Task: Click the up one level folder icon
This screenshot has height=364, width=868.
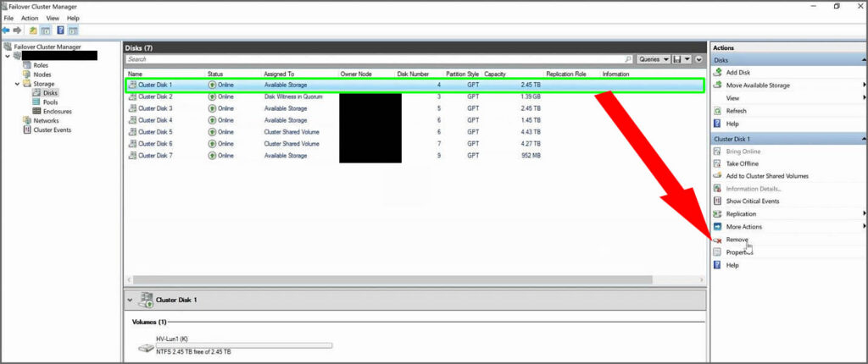Action: tap(33, 30)
